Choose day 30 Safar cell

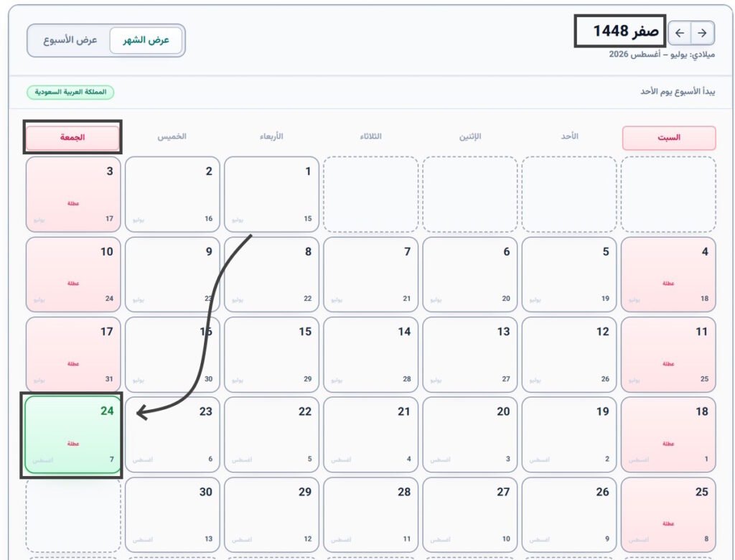(172, 515)
